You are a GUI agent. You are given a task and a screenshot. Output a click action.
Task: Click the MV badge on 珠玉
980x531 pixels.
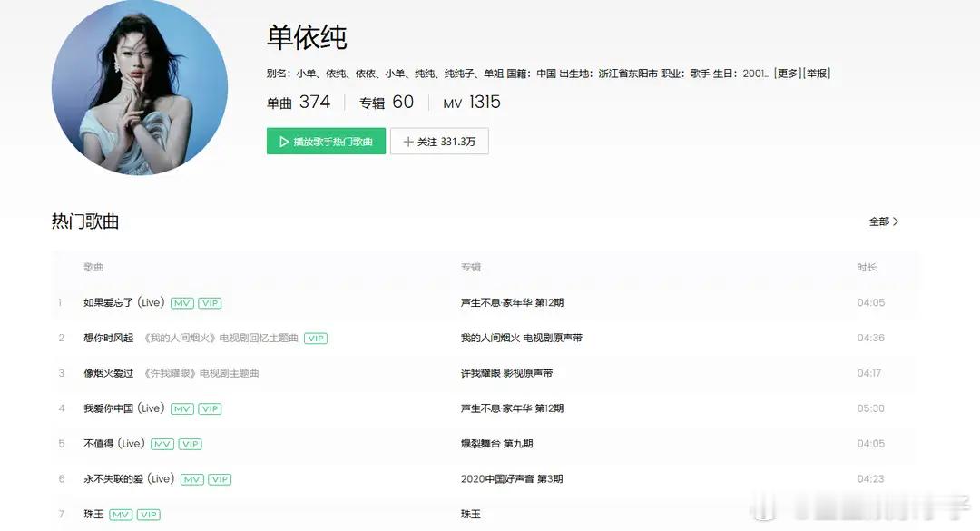(121, 515)
